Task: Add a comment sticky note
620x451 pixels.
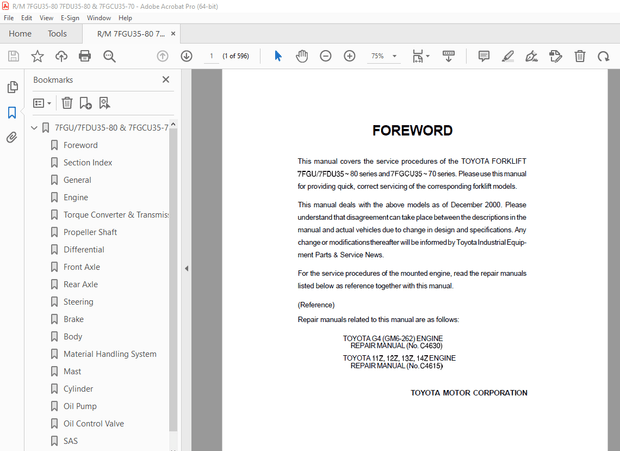Action: 484,56
